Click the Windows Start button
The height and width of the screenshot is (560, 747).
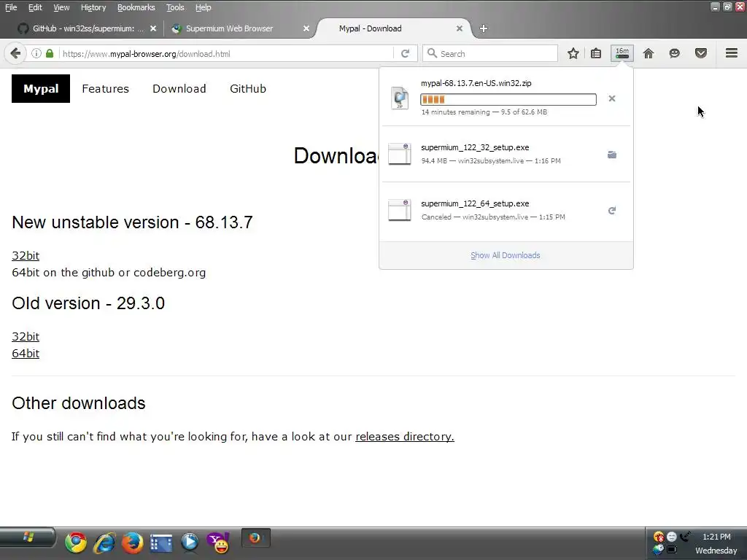pos(28,539)
